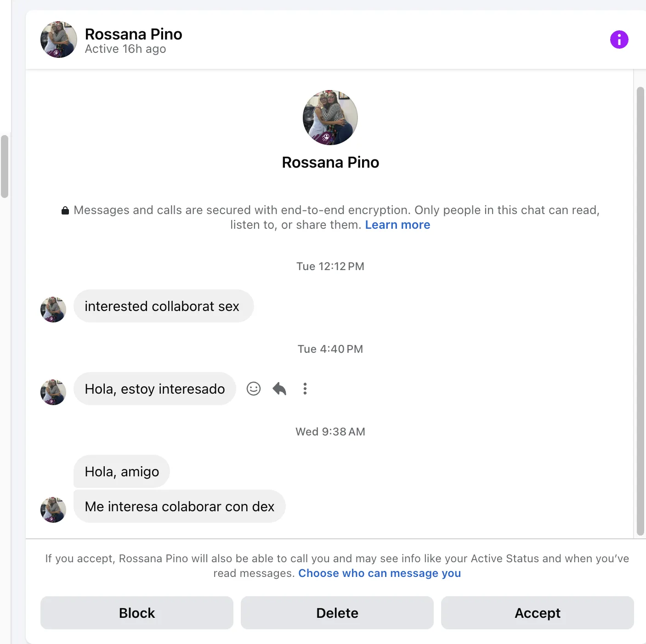Viewport: 646px width, 644px height.
Task: Click Rossana Pino name in header
Action: point(133,34)
